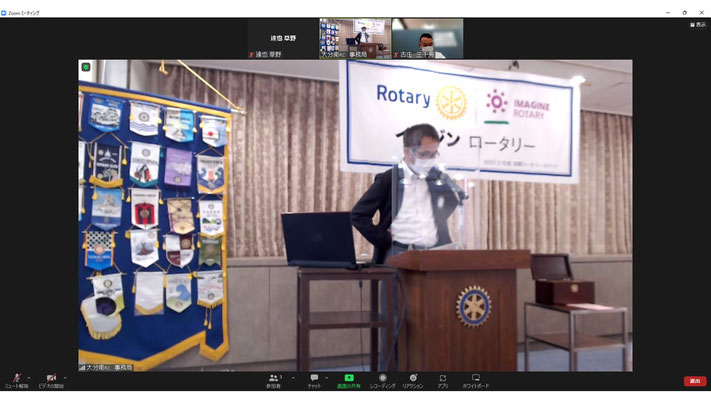Open audio options arrow beside mute
This screenshot has height=400, width=711.
pyautogui.click(x=29, y=378)
